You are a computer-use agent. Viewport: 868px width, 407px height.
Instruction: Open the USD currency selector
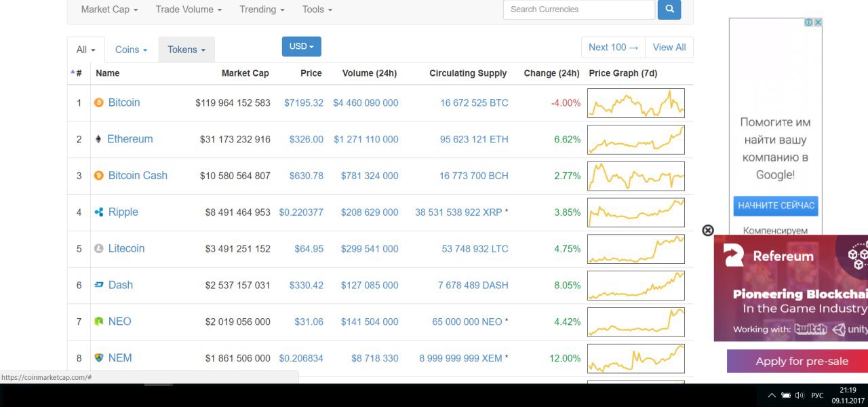[302, 47]
